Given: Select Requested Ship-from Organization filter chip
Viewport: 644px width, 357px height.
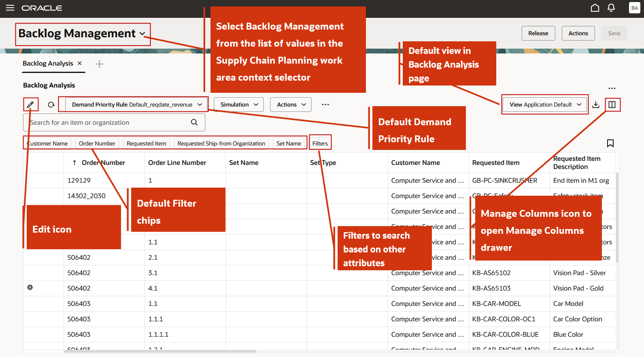Looking at the screenshot, I should click(221, 143).
